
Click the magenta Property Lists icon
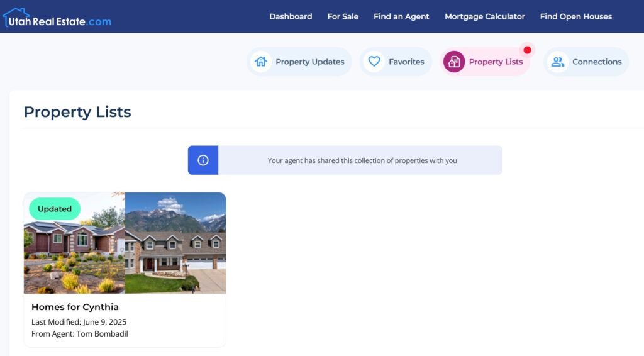coord(454,62)
